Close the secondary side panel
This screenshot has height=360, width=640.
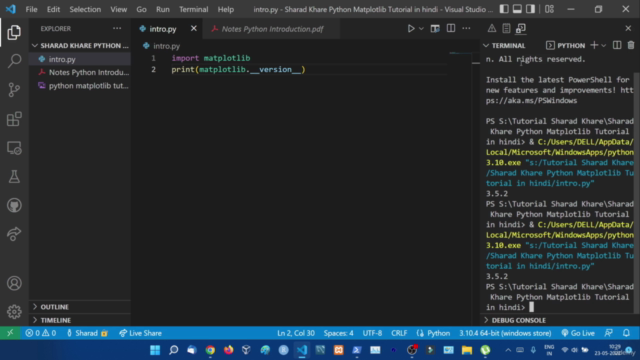628,28
